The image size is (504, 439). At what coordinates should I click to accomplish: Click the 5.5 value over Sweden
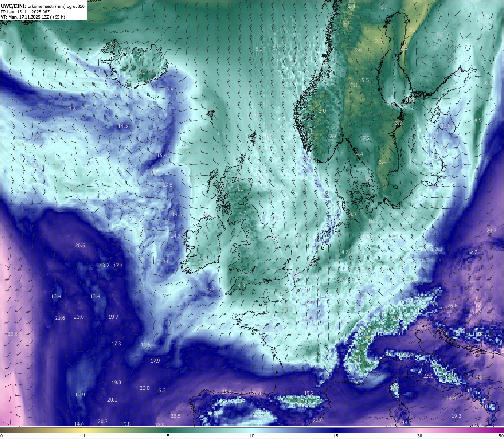pyautogui.click(x=365, y=80)
